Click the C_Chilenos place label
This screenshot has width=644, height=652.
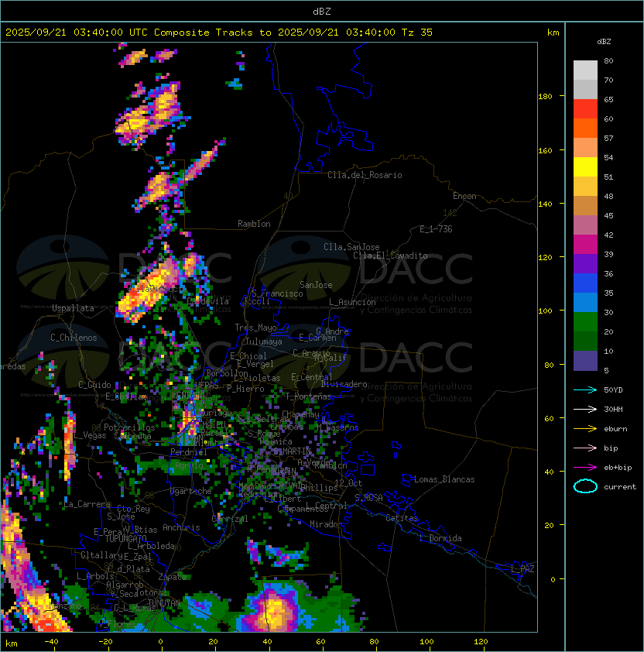click(x=74, y=338)
